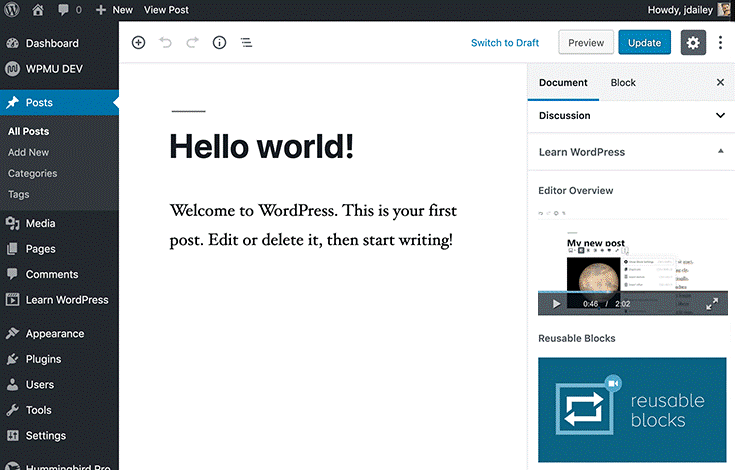This screenshot has height=470, width=735.
Task: Click the sidebar Comments bubble icon
Action: (x=13, y=274)
